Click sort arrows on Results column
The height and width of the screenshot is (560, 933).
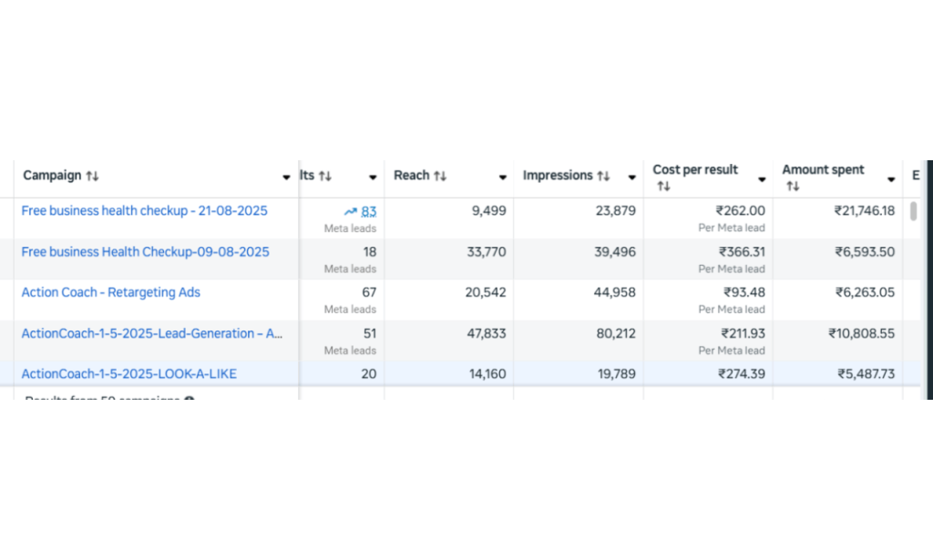(325, 176)
